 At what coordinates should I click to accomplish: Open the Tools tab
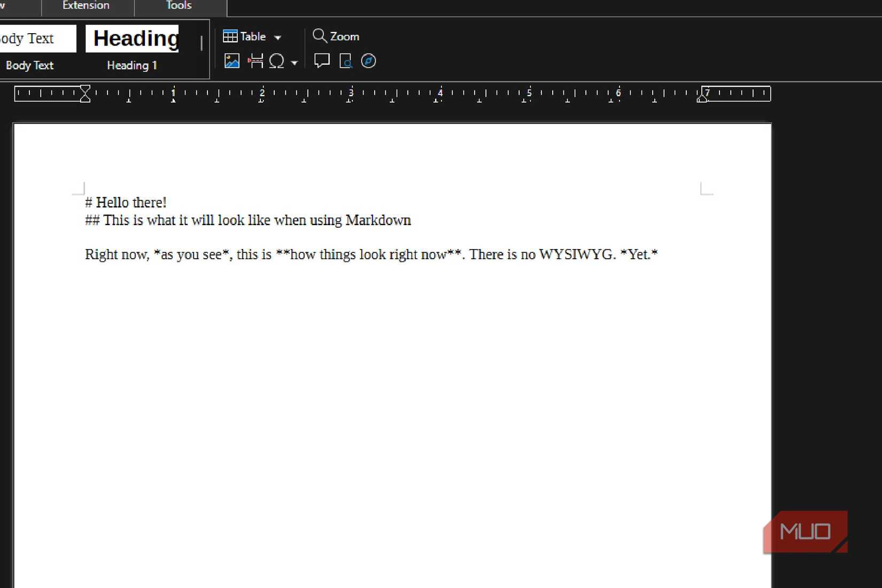(x=177, y=5)
